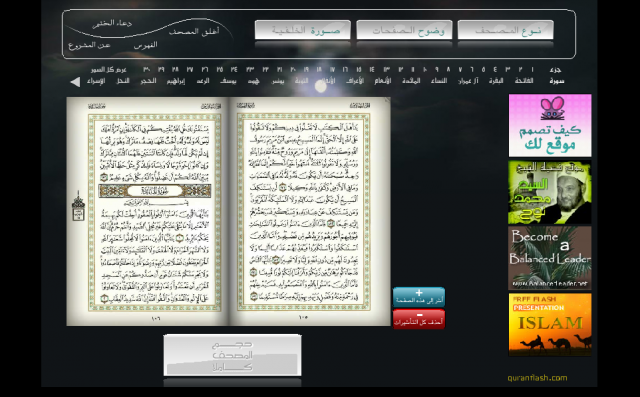Click 'أغلق المصحف' to close the mushaf
The width and height of the screenshot is (640, 397).
click(194, 31)
